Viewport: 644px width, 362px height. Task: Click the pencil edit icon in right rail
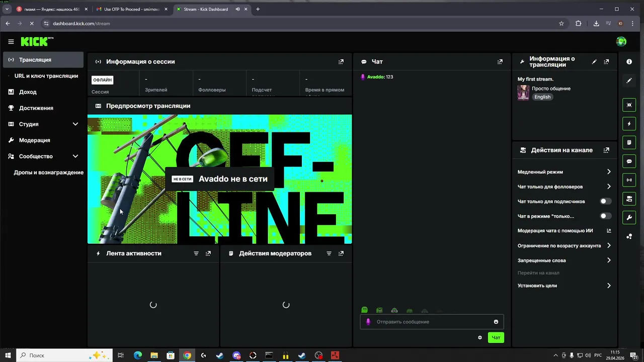pos(629,80)
